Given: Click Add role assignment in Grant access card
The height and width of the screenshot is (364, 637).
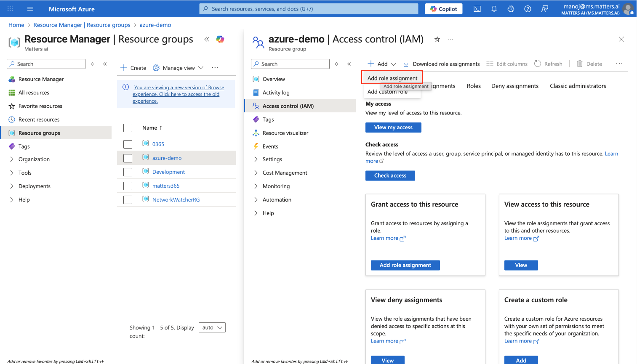Looking at the screenshot, I should point(405,265).
